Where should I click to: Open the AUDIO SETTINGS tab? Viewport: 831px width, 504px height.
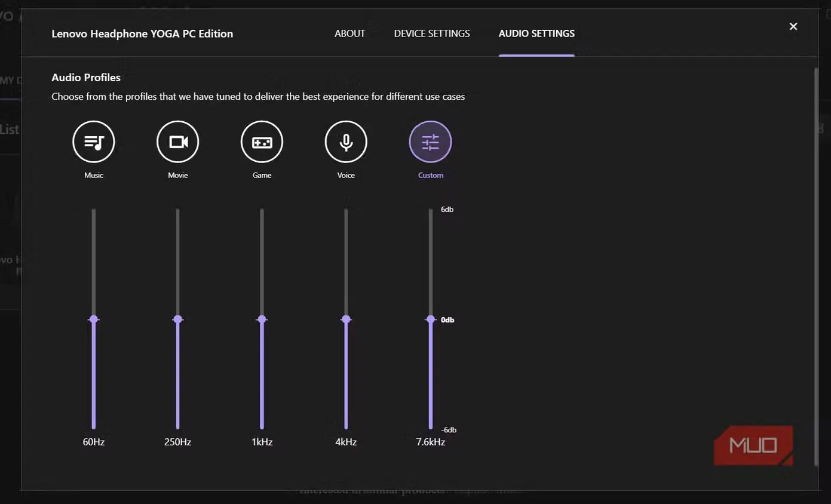[536, 33]
